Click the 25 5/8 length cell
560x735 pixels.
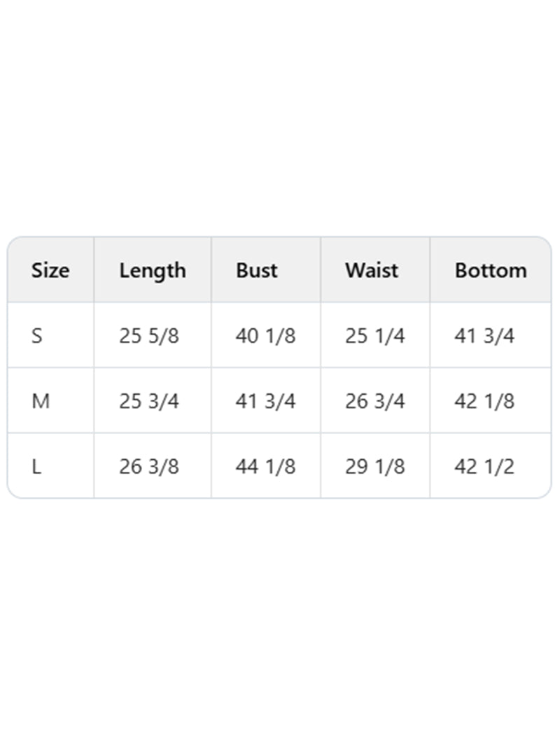coord(149,336)
